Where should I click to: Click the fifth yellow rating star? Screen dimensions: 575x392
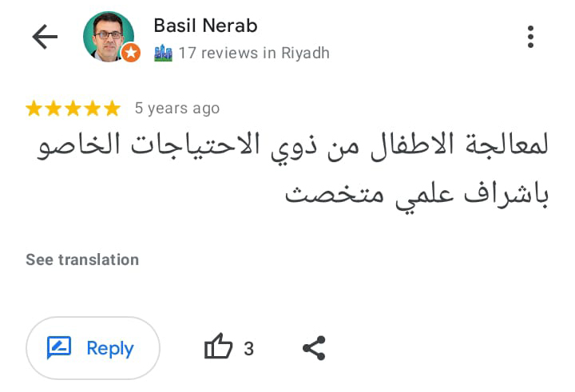pos(111,109)
